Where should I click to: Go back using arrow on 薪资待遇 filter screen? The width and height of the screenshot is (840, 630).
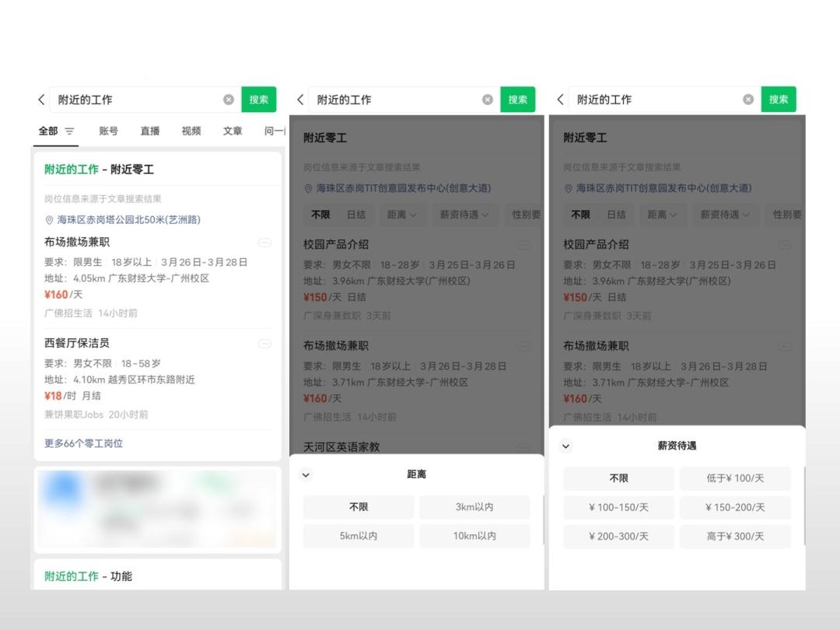(x=560, y=100)
